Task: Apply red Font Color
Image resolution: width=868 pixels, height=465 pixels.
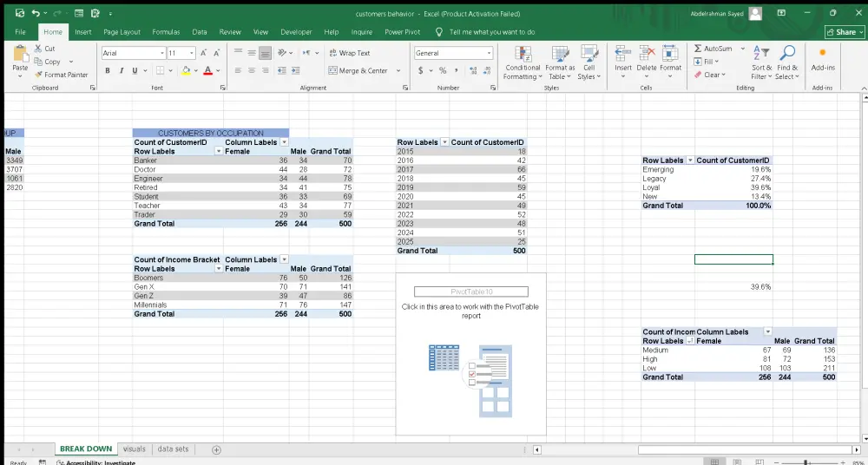Action: tap(208, 71)
